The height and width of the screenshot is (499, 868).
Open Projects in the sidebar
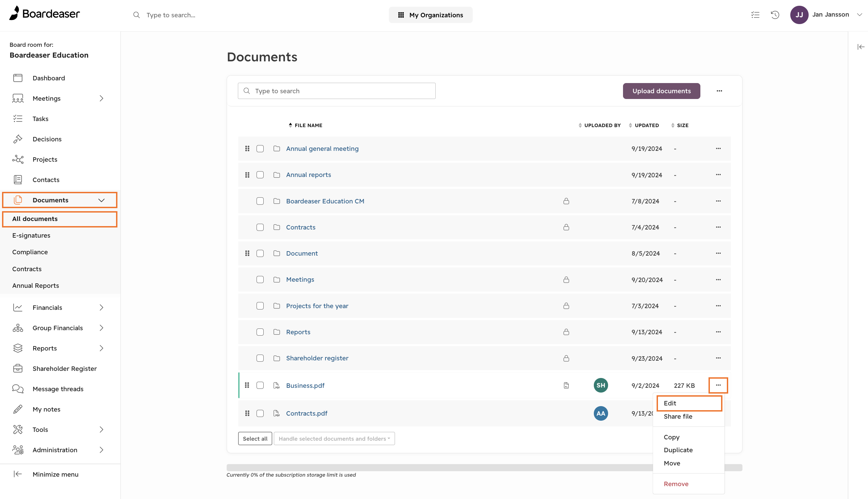coord(45,160)
